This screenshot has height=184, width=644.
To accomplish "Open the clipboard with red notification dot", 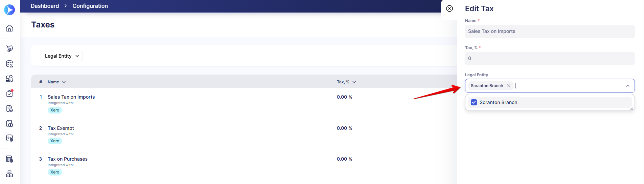I will coord(9,94).
